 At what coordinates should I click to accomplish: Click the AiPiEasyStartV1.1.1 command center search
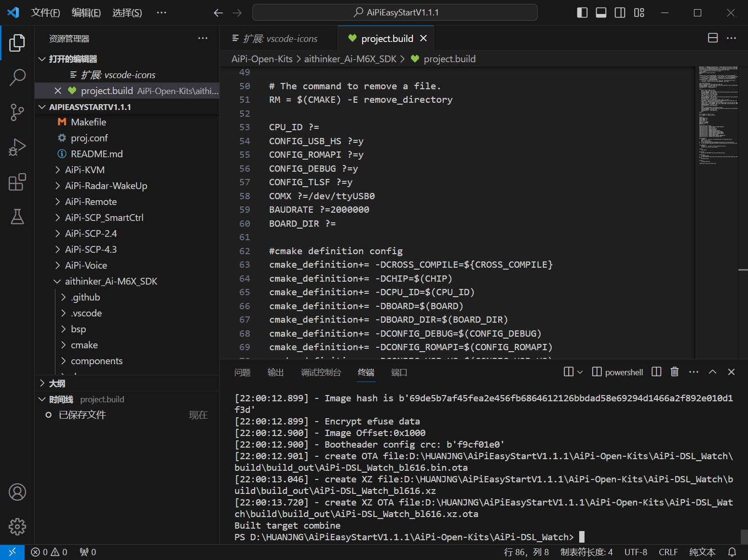[x=394, y=13]
